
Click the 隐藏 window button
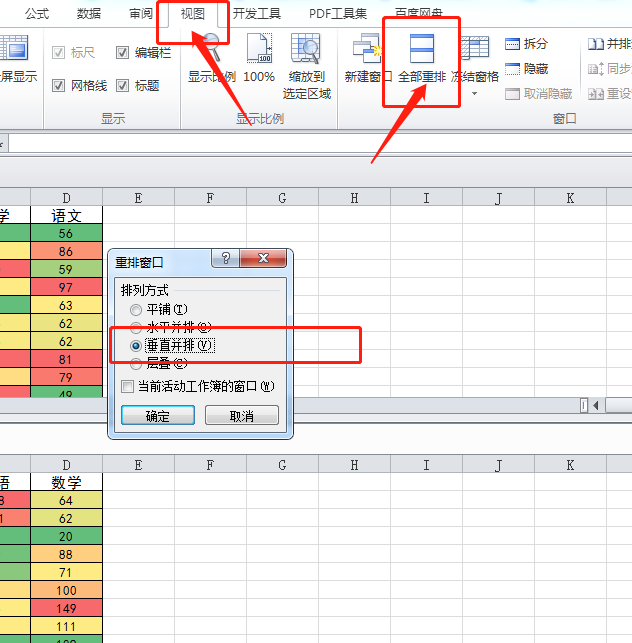pyautogui.click(x=527, y=68)
